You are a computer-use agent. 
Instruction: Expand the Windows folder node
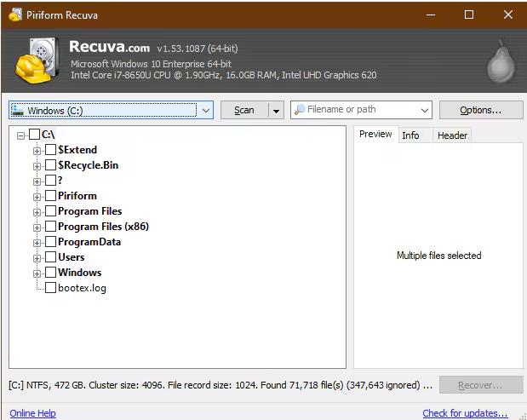[37, 273]
